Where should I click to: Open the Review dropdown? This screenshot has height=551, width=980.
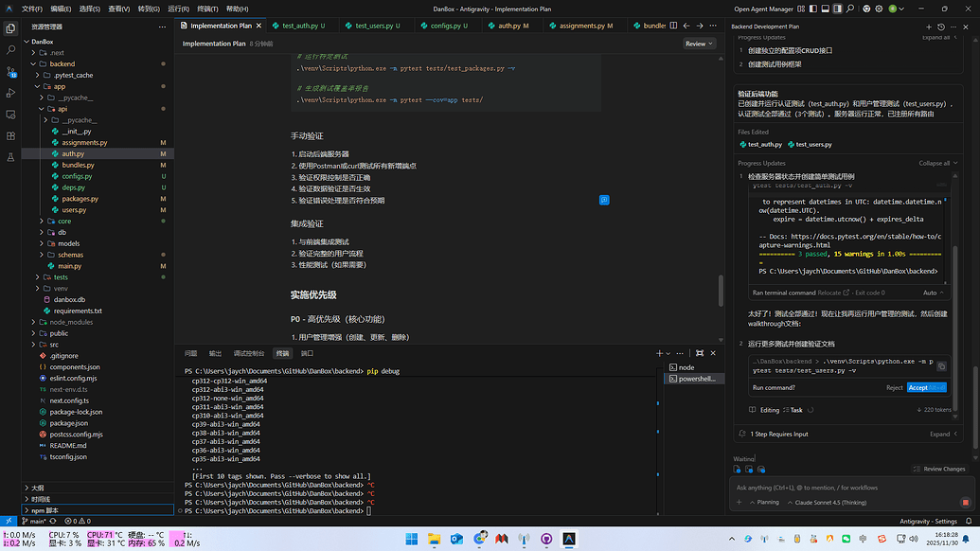click(699, 44)
